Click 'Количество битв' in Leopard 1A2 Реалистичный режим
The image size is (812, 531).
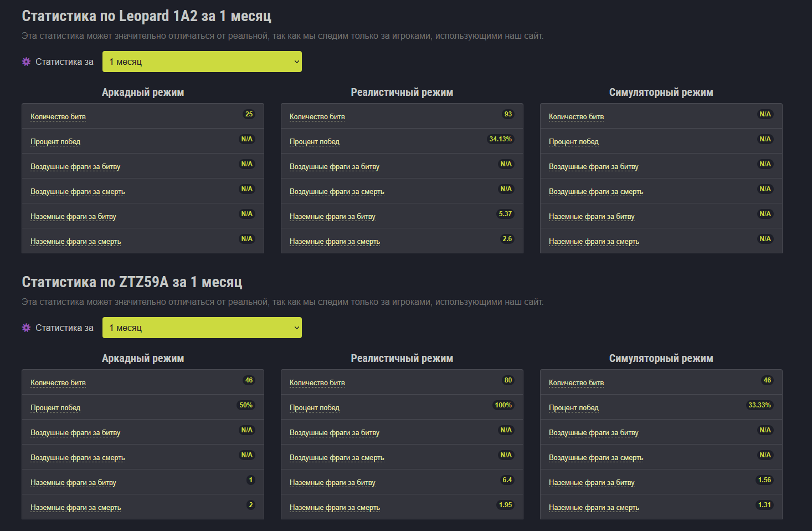click(x=317, y=116)
